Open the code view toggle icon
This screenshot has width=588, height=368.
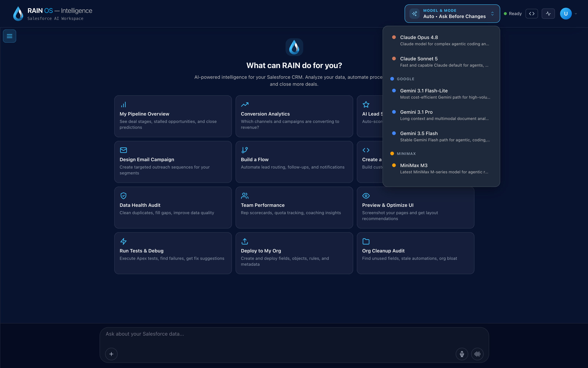pos(532,14)
